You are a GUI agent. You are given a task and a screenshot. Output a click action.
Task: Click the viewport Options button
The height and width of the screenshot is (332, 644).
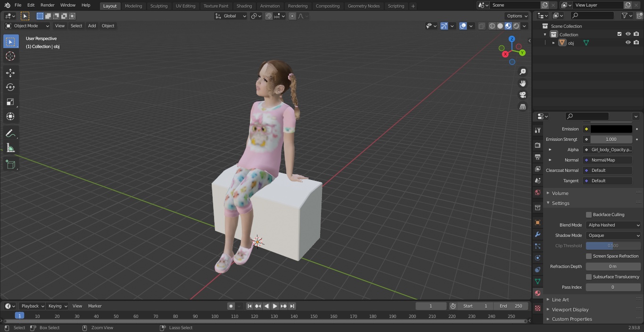point(517,16)
